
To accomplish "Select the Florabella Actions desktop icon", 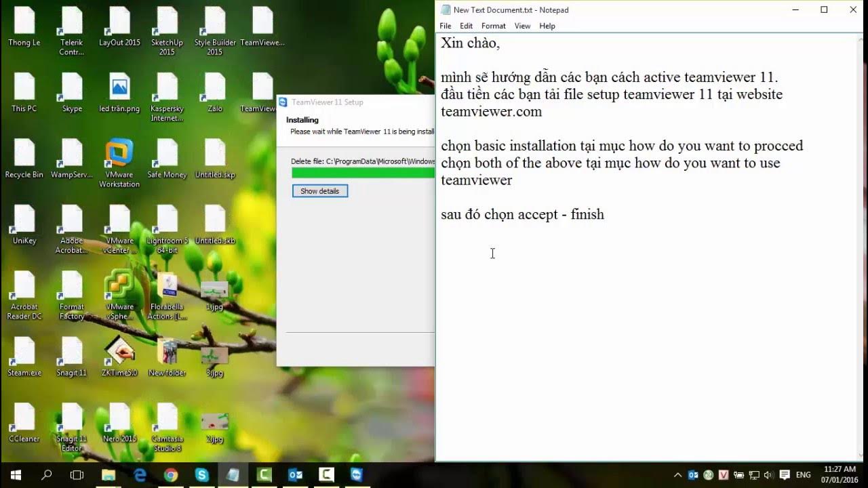I will tap(167, 296).
